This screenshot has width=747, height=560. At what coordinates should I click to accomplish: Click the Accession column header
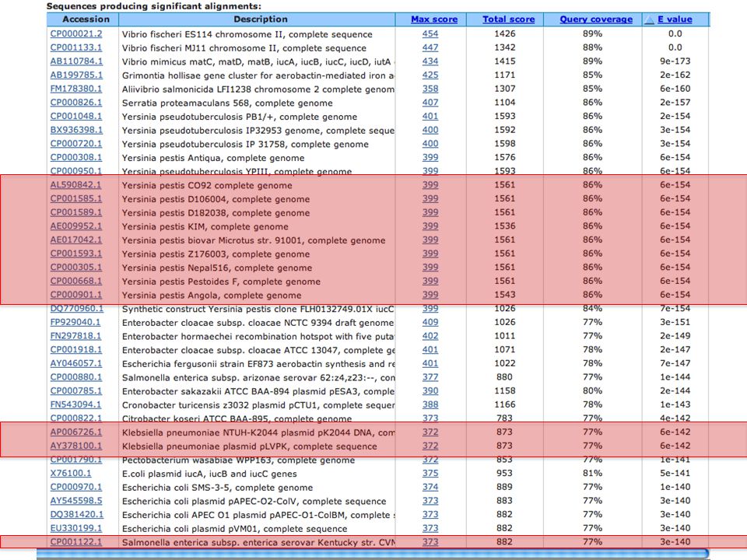(86, 19)
